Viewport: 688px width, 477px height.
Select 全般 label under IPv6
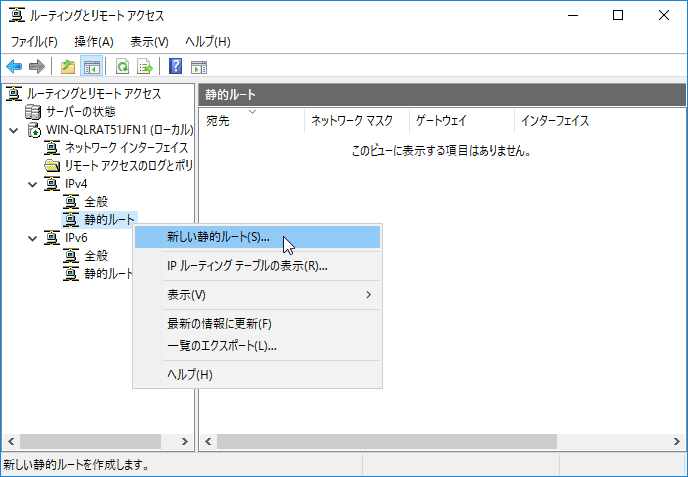click(96, 256)
